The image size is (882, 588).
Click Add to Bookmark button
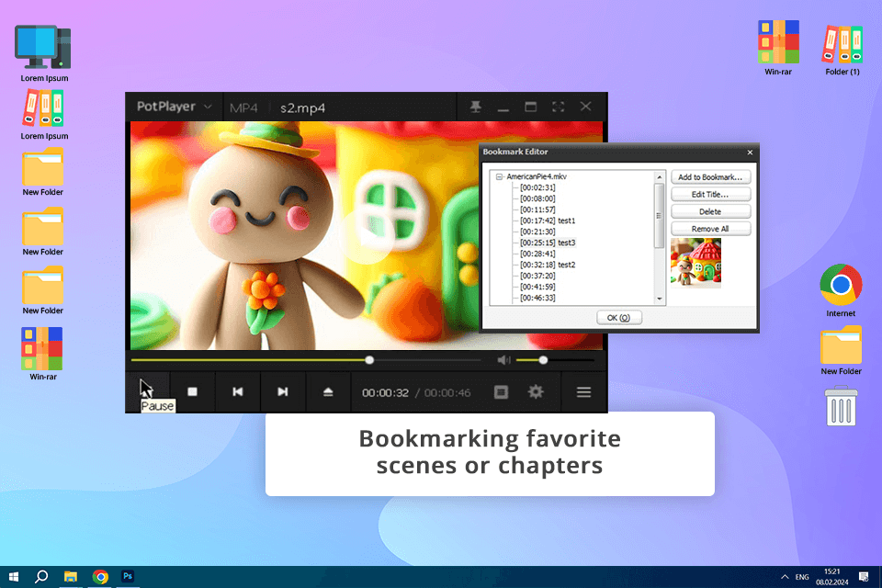pyautogui.click(x=710, y=177)
